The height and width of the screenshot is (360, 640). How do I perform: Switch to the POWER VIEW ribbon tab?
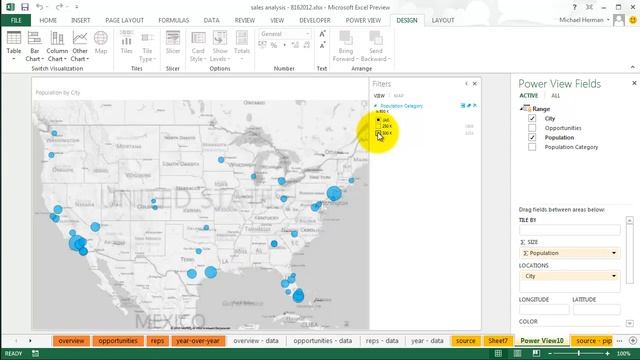(x=363, y=20)
